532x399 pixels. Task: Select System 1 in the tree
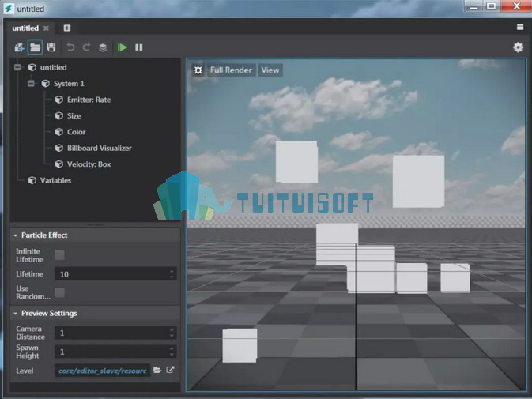69,84
